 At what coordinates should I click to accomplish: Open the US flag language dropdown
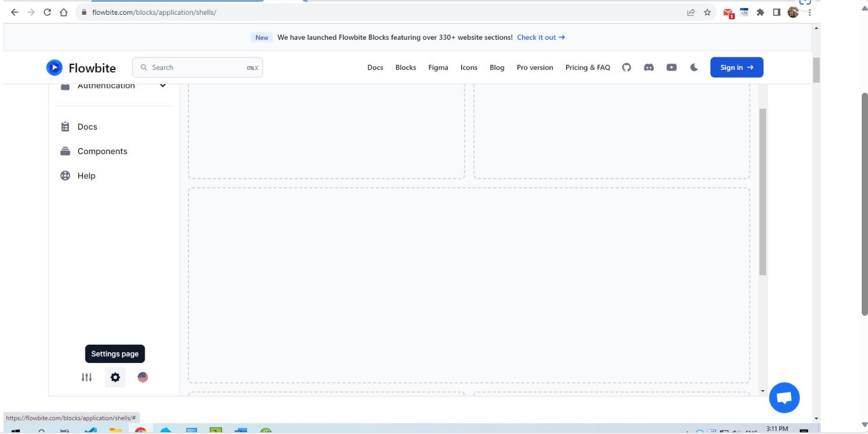pyautogui.click(x=143, y=377)
